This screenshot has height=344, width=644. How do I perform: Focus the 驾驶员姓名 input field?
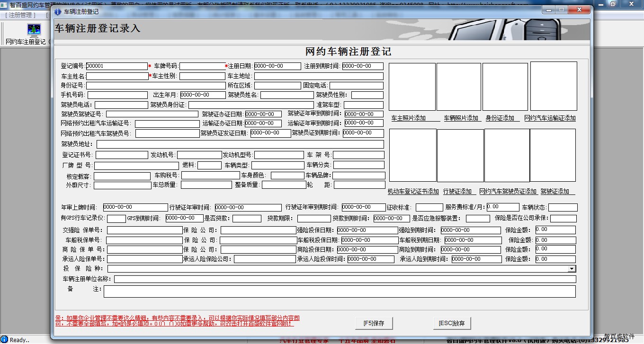[x=287, y=95]
